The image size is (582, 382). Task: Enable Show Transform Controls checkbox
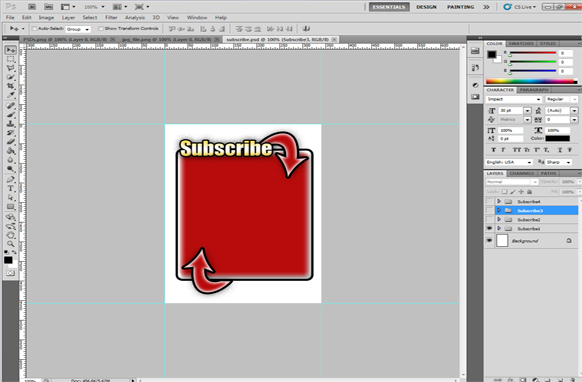click(x=101, y=29)
